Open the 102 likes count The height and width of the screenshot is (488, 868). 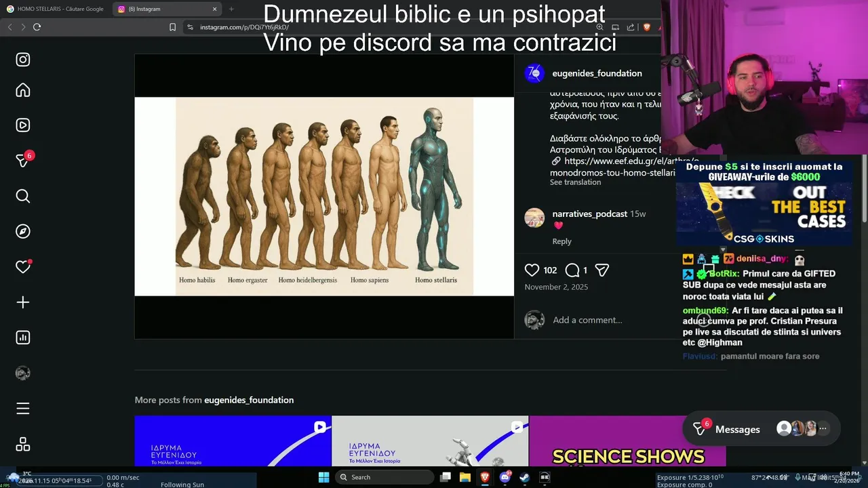550,270
